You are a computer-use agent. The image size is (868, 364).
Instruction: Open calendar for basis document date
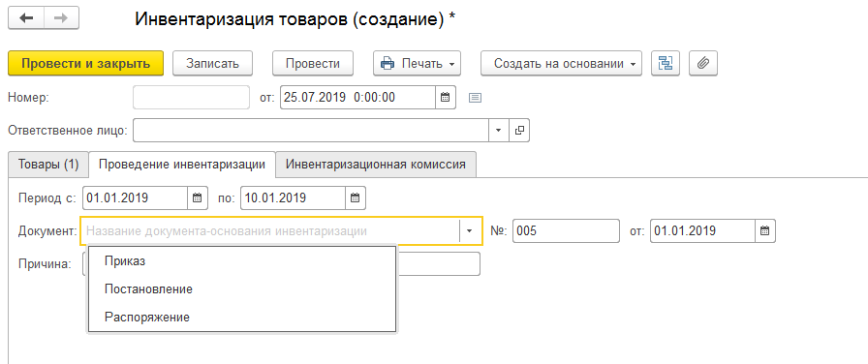pos(765,230)
